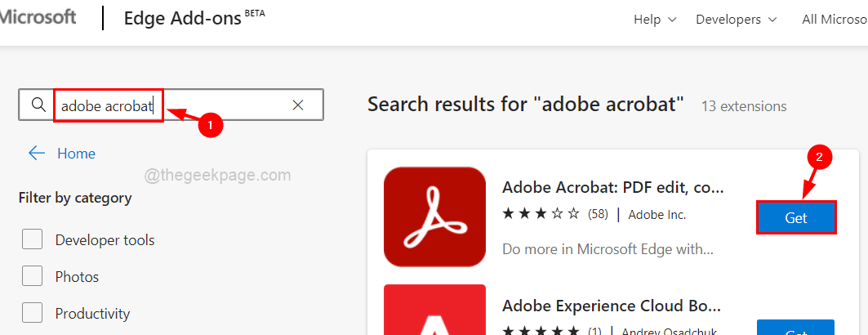The width and height of the screenshot is (868, 335).
Task: Check the Developer tools category filter
Action: (x=33, y=240)
